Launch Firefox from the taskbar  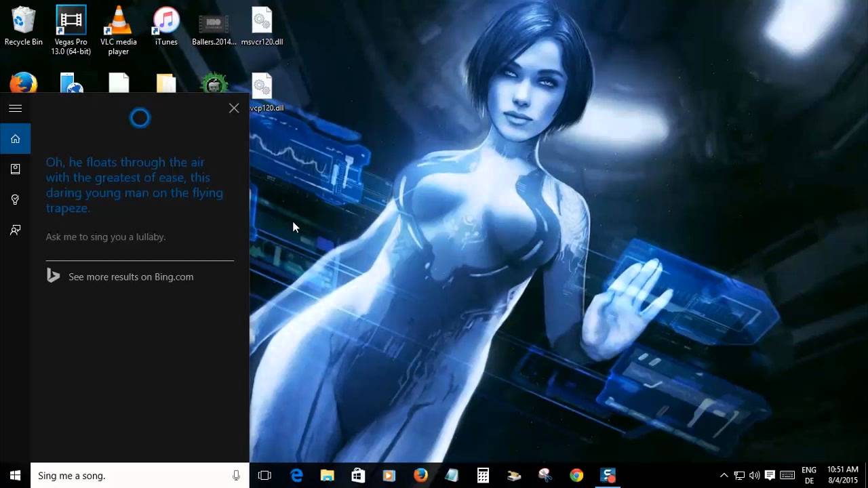coord(420,475)
